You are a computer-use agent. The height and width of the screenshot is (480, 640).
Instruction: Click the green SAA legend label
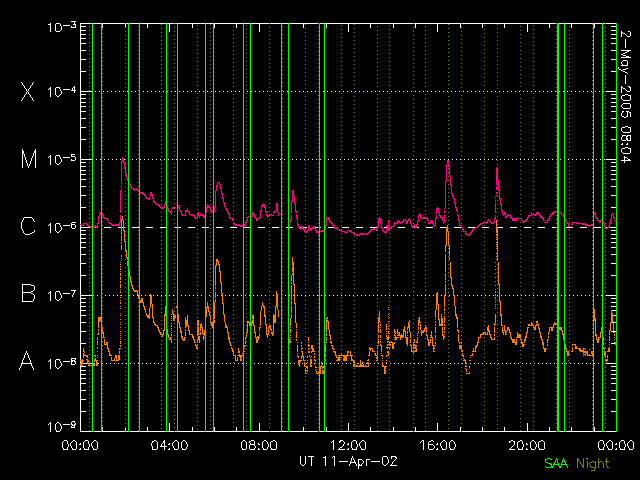pos(556,464)
